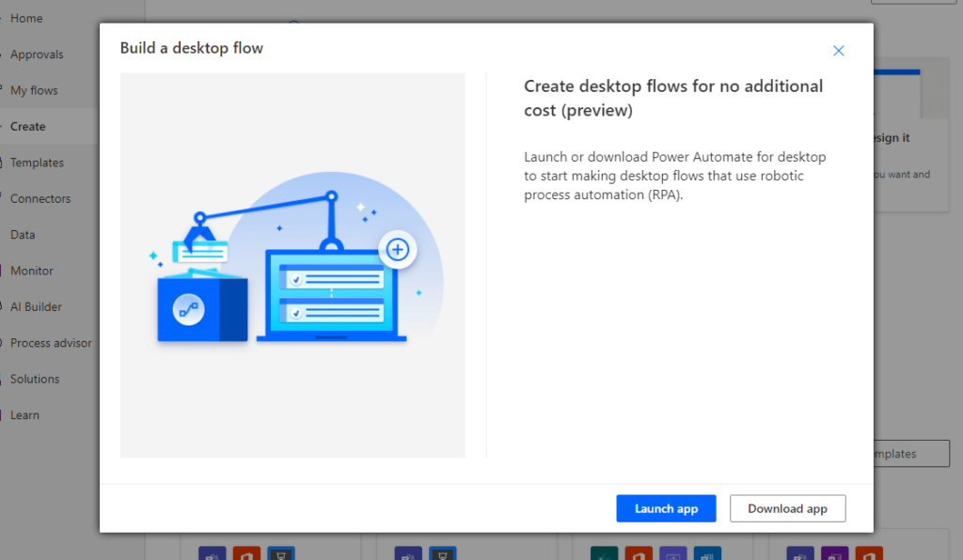The width and height of the screenshot is (963, 560).
Task: Click the 'Create desktop flows for no additional cost' heading
Action: click(673, 98)
